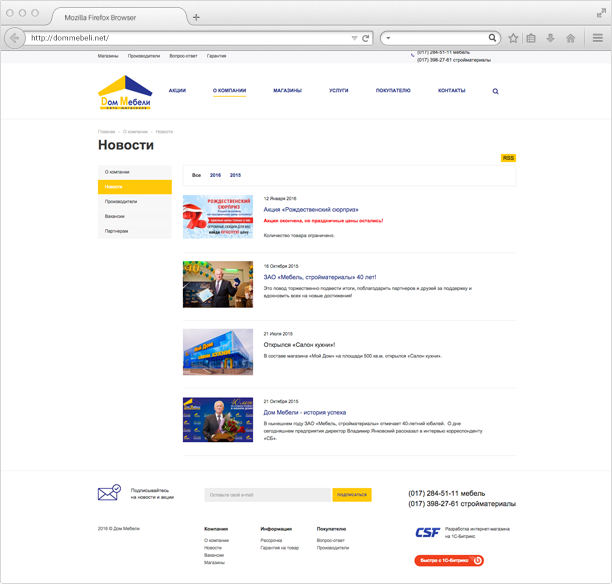This screenshot has width=612, height=584.
Task: Select Вакансии in the left sidebar
Action: coord(115,216)
